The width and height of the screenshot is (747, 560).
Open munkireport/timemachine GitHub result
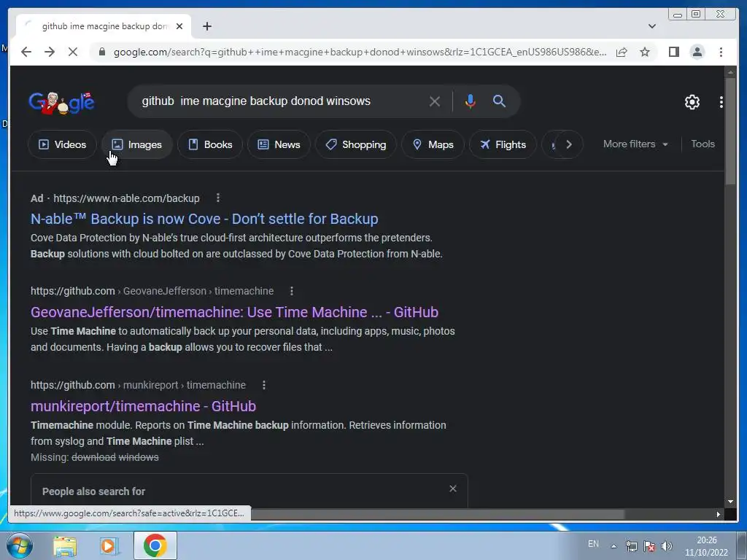tap(144, 406)
